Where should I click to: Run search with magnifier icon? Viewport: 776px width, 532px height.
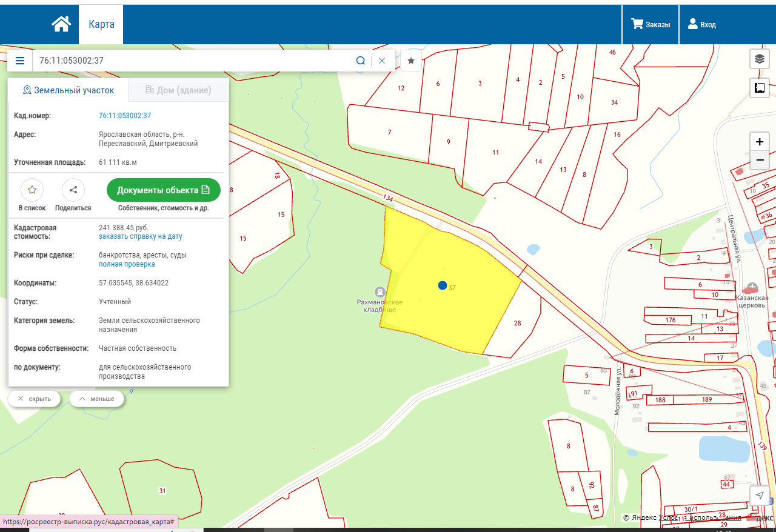tap(361, 61)
